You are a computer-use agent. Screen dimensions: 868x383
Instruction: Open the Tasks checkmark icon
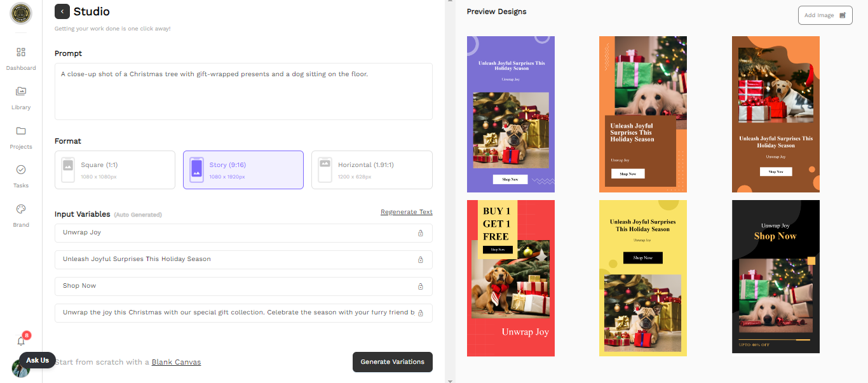21,170
